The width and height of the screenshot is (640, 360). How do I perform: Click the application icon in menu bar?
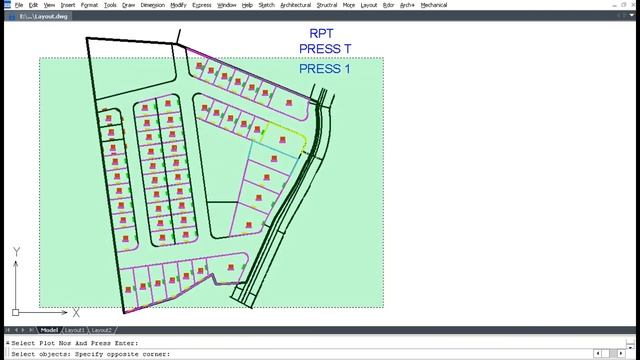tap(7, 5)
